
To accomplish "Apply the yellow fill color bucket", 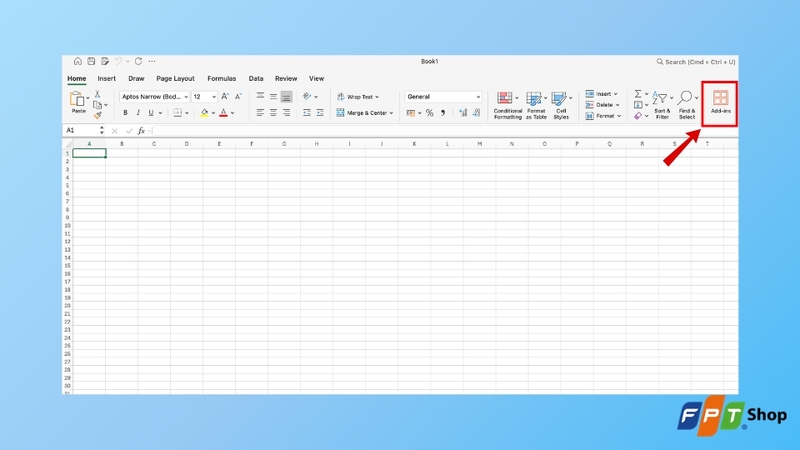I will (x=204, y=113).
